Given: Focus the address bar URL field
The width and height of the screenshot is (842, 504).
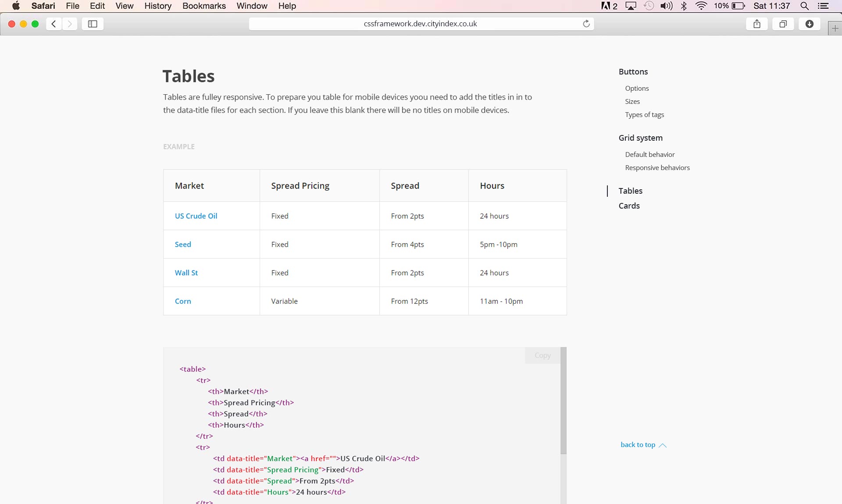Looking at the screenshot, I should click(420, 24).
